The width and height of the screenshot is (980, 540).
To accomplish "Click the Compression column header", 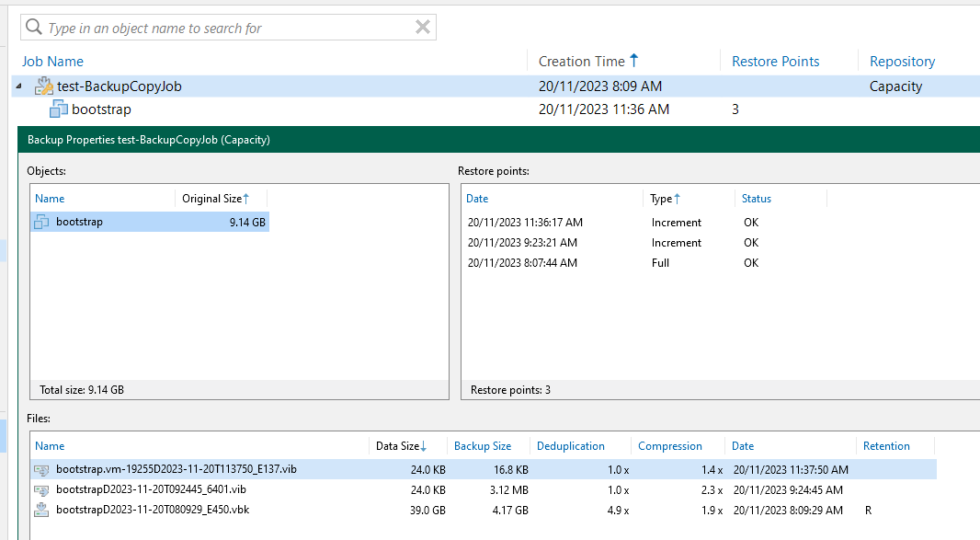I will (669, 446).
